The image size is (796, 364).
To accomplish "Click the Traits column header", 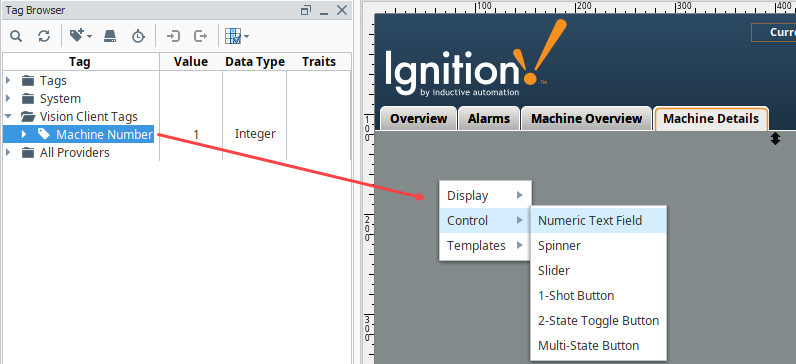I will [319, 62].
